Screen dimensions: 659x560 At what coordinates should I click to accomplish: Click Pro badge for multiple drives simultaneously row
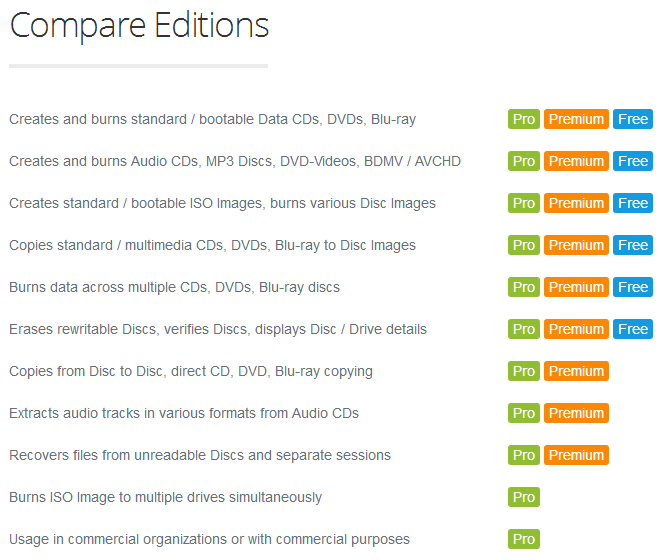coord(524,497)
